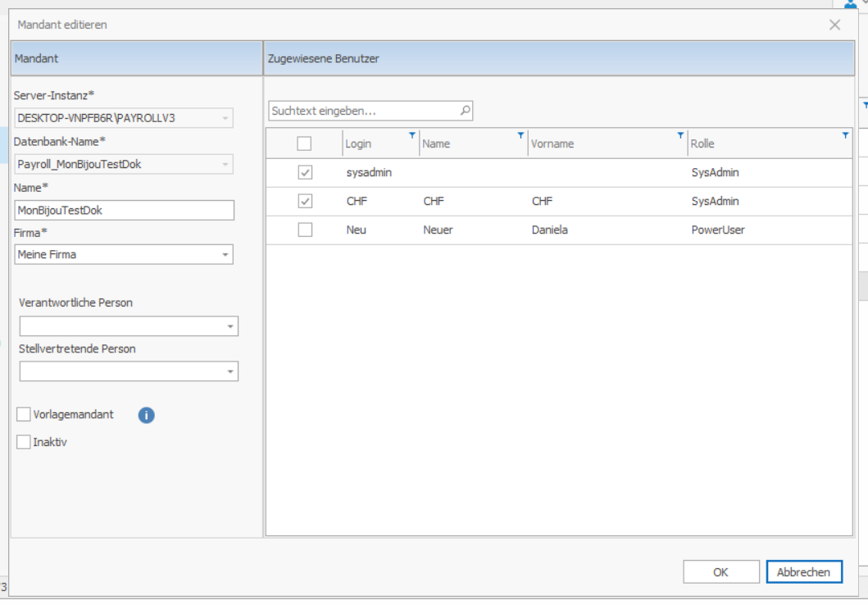Open the Verantwortliche Person dropdown
Viewport: 868px width, 605px height.
pyautogui.click(x=230, y=326)
